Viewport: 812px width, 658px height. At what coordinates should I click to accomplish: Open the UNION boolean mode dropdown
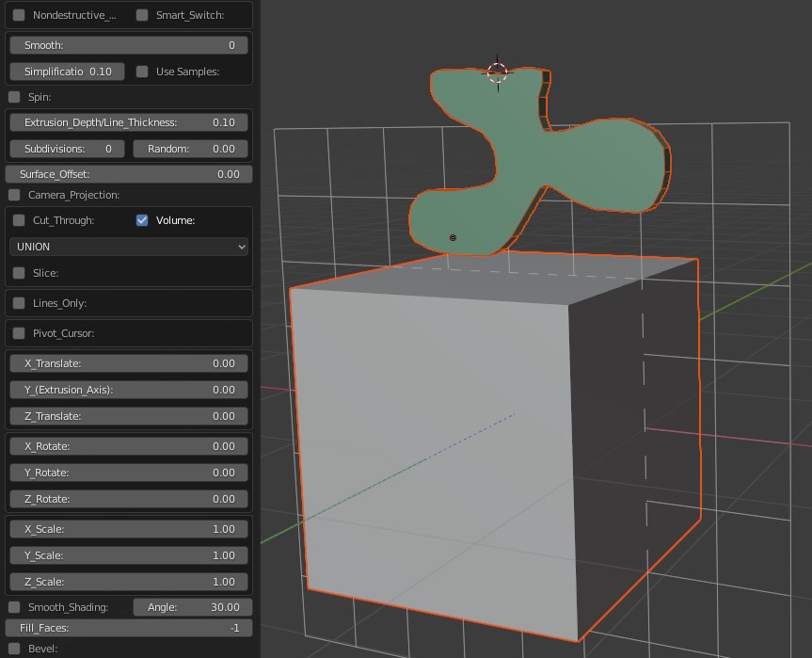[x=129, y=247]
